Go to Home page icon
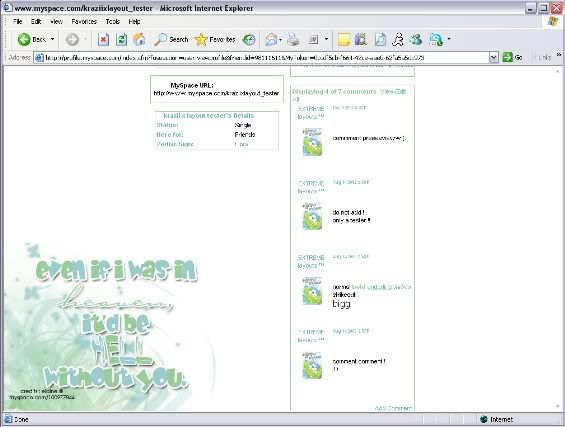The width and height of the screenshot is (565, 427). coord(139,39)
